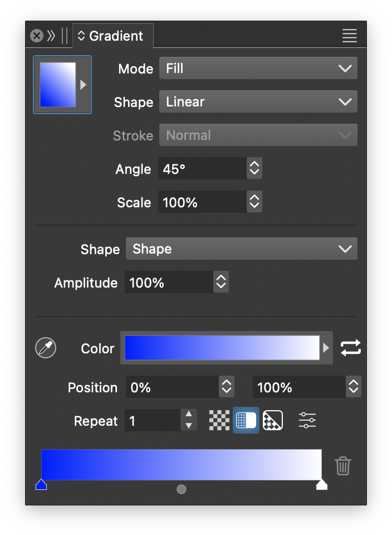
Task: Click the Amplitude 100% input field
Action: click(x=168, y=283)
